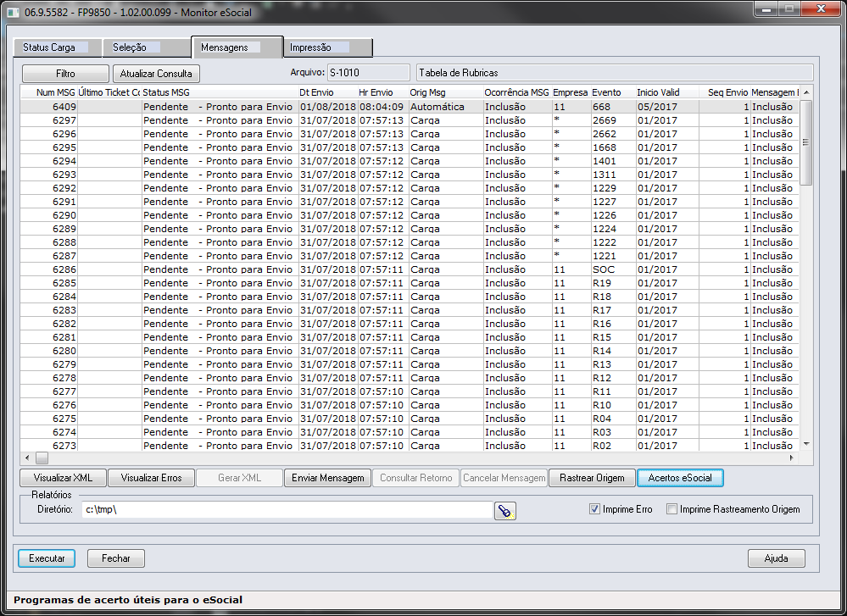847x616 pixels.
Task: Click the vertical scrollbar thumb of grid
Action: (806, 142)
